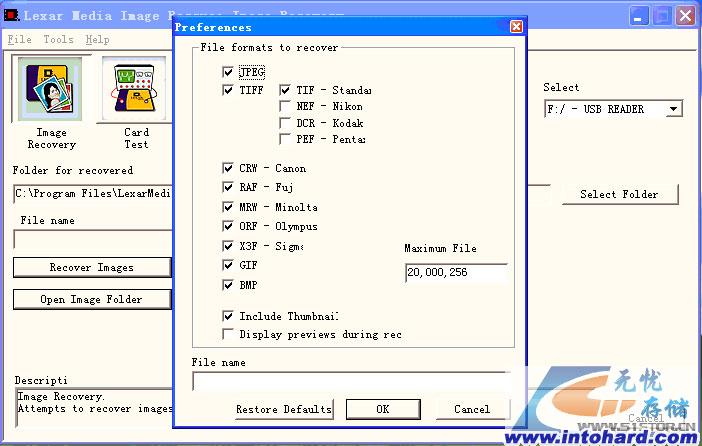Click the Maximum File size field
Image resolution: width=702 pixels, height=446 pixels.
(456, 272)
